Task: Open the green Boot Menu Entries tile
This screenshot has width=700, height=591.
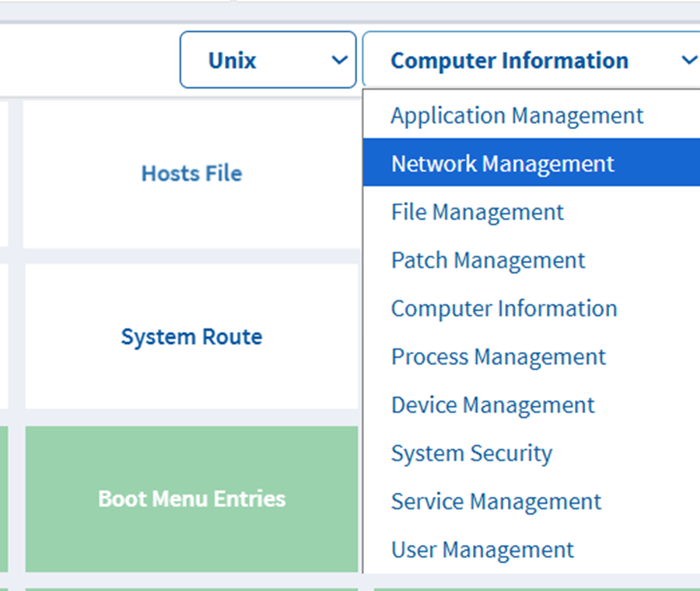Action: (x=191, y=498)
